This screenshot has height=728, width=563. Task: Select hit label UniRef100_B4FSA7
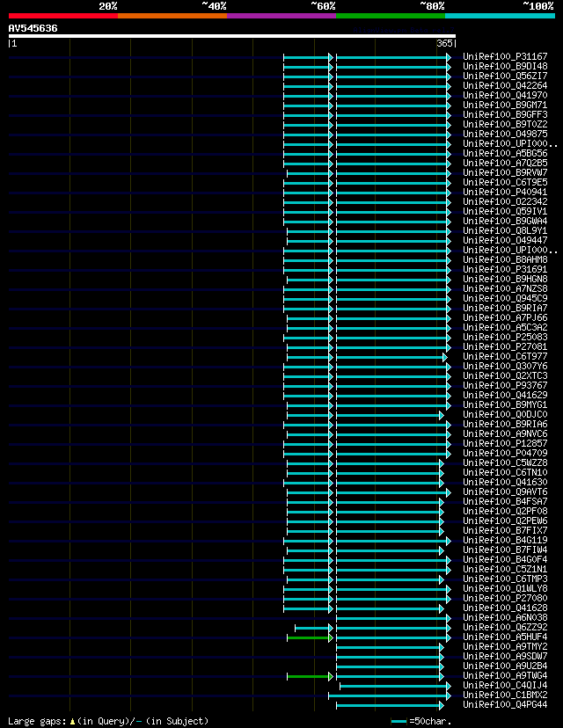click(505, 501)
